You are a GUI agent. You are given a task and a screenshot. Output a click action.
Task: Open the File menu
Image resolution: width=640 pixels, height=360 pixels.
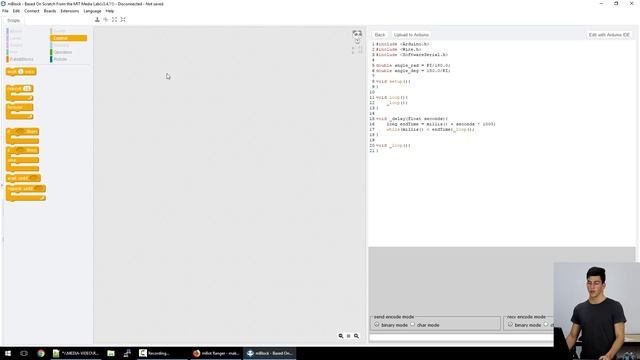coord(5,11)
